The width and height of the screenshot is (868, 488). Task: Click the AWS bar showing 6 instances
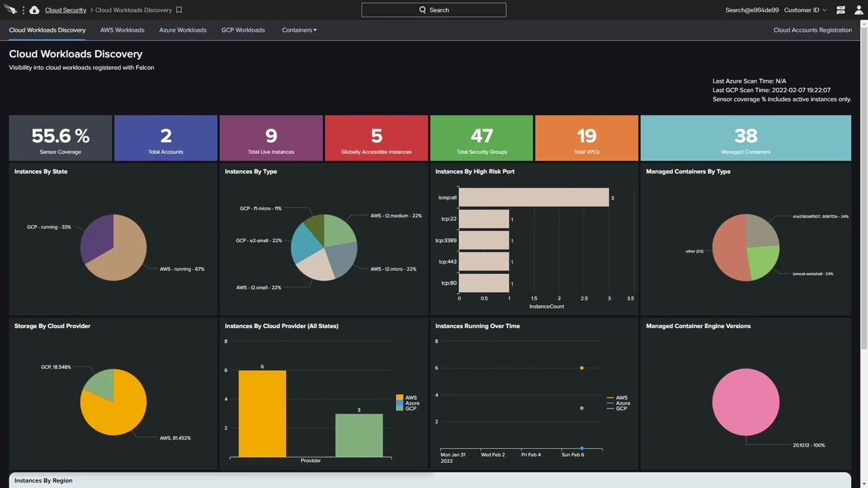[262, 413]
